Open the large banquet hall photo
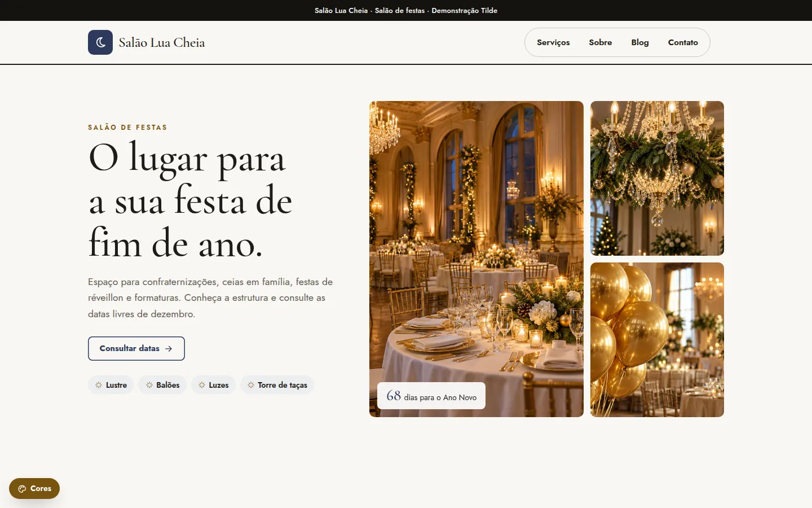 point(476,259)
